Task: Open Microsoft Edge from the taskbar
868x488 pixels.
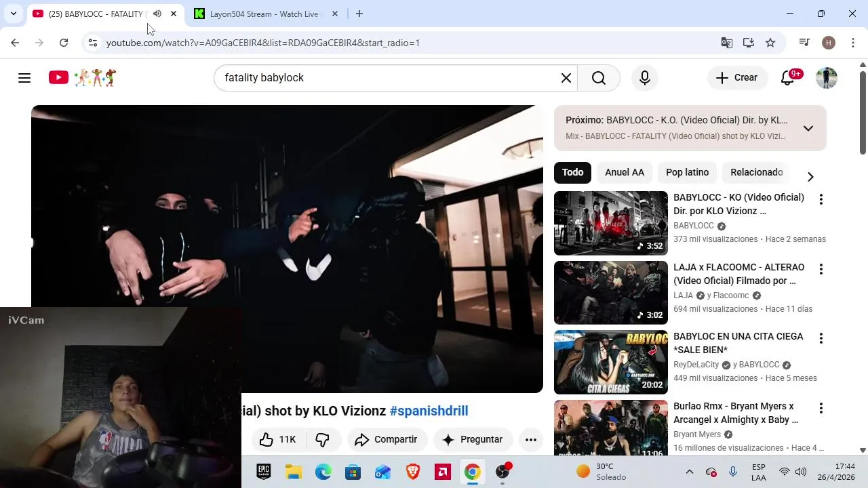Action: (323, 472)
